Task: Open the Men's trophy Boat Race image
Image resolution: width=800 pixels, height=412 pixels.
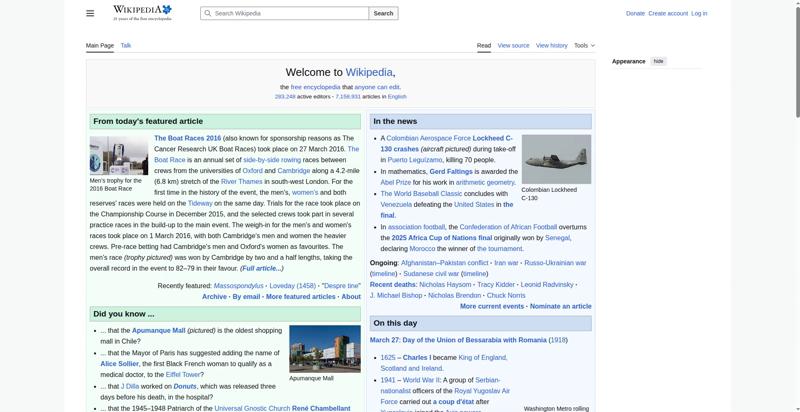Action: coord(118,156)
